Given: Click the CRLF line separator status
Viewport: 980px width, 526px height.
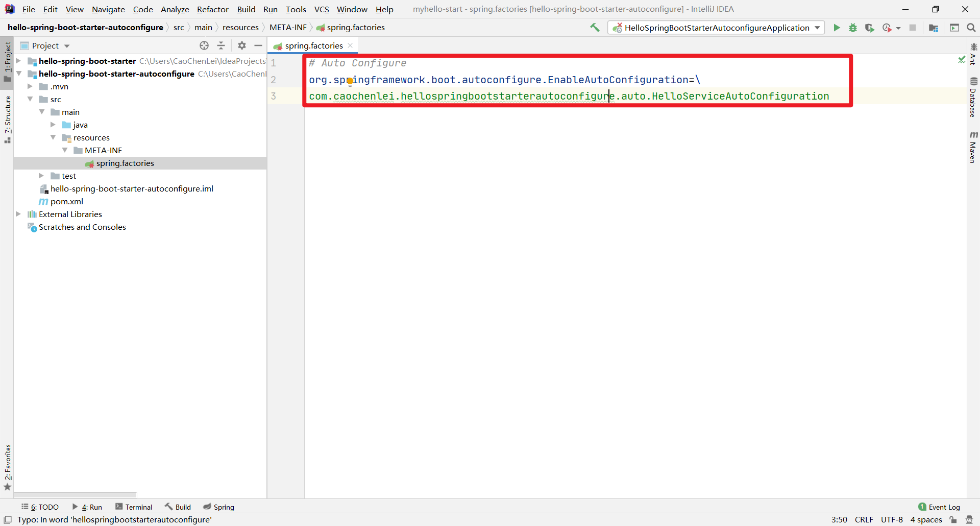Looking at the screenshot, I should tap(864, 519).
